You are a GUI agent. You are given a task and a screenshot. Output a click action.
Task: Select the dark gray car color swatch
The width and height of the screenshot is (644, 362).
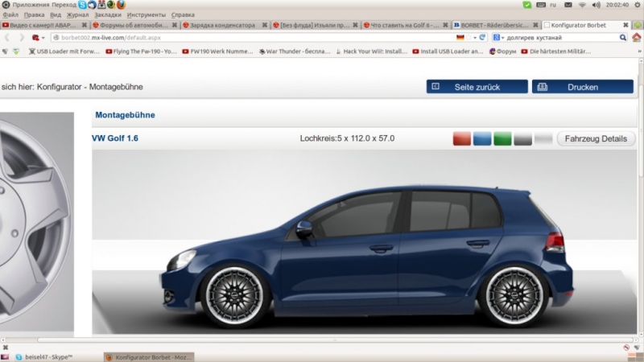tap(522, 138)
